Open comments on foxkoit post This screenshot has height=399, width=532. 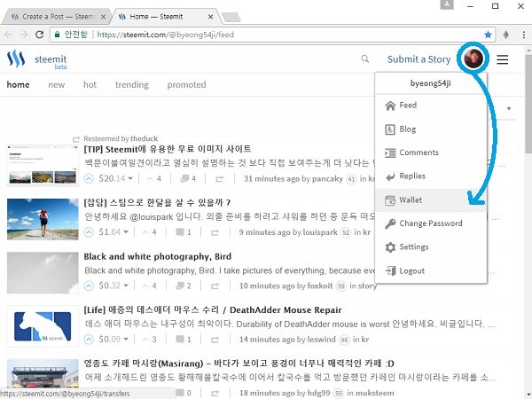tap(184, 286)
